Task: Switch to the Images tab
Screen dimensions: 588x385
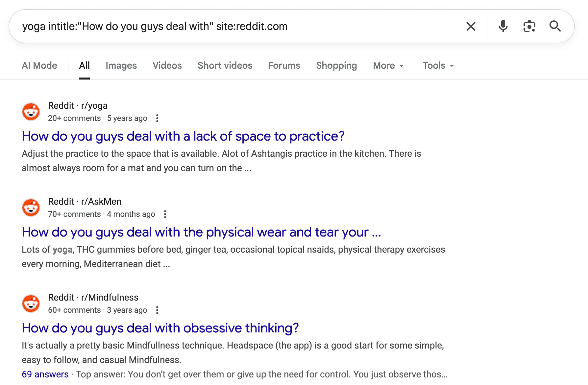Action: pyautogui.click(x=121, y=66)
